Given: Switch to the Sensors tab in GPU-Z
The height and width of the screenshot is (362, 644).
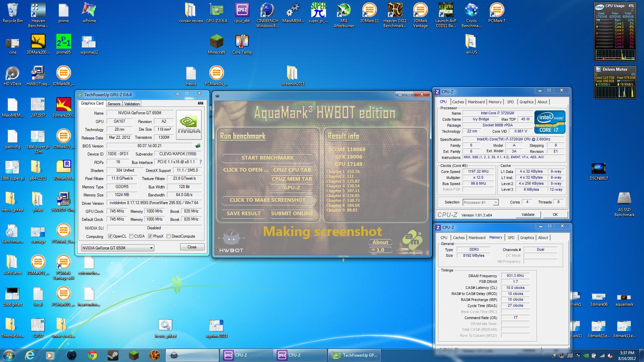Looking at the screenshot, I should click(x=114, y=104).
